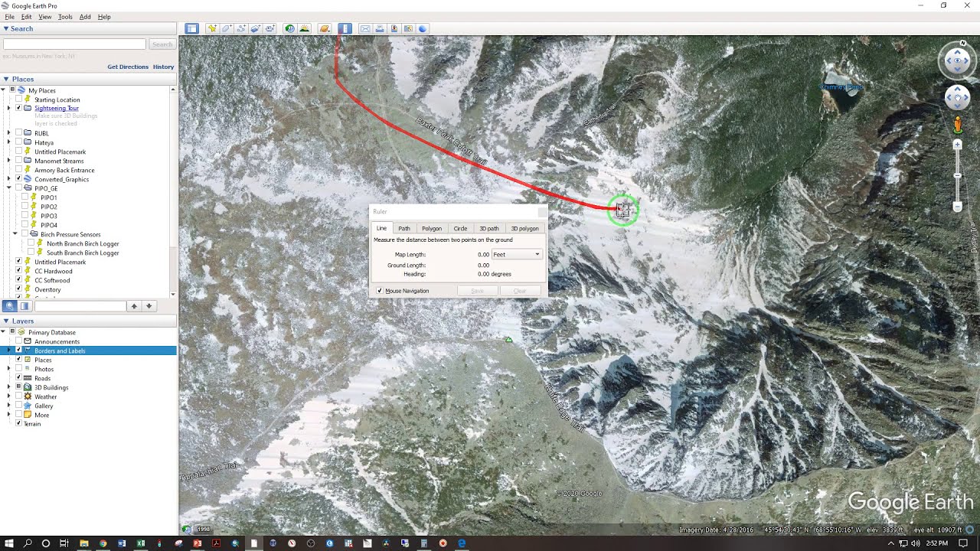Click the Get Directions link
Viewport: 980px width, 551px height.
(x=128, y=67)
